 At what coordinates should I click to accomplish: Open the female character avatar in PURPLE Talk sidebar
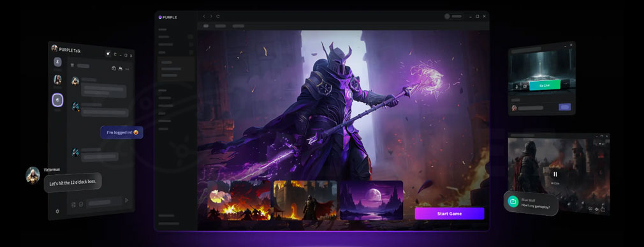tap(57, 80)
